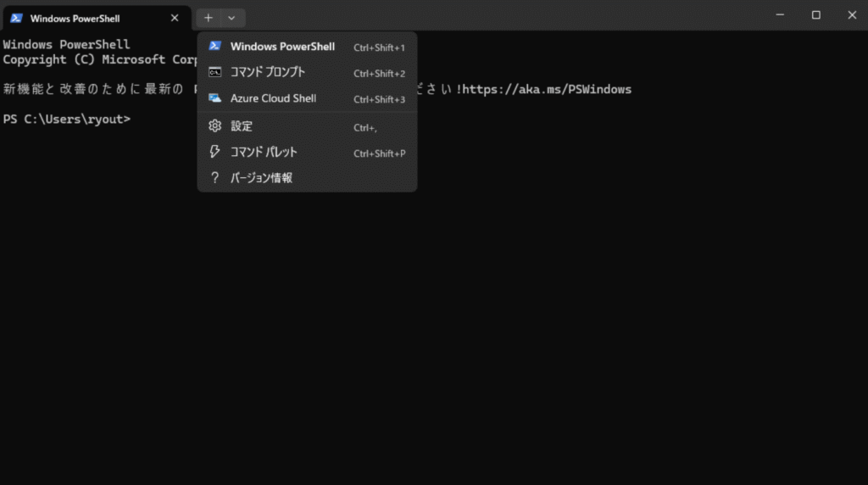
Task: Click the Azure Cloud Shell icon
Action: tap(215, 98)
